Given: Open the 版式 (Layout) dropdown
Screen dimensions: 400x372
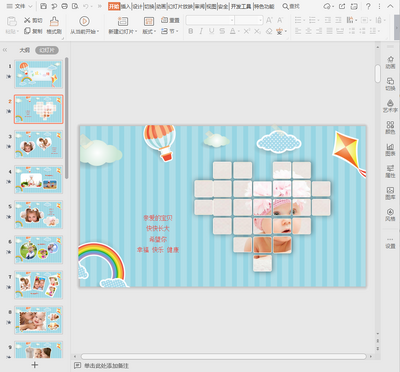Looking at the screenshot, I should click(149, 31).
